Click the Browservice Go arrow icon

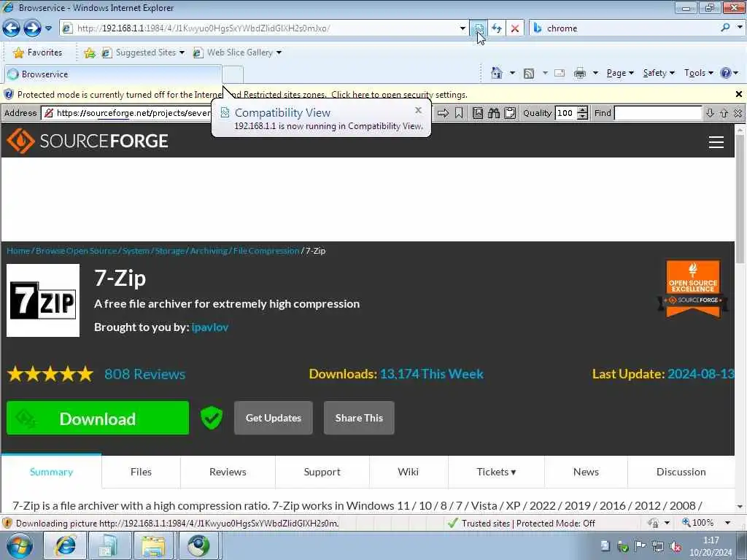(x=443, y=113)
